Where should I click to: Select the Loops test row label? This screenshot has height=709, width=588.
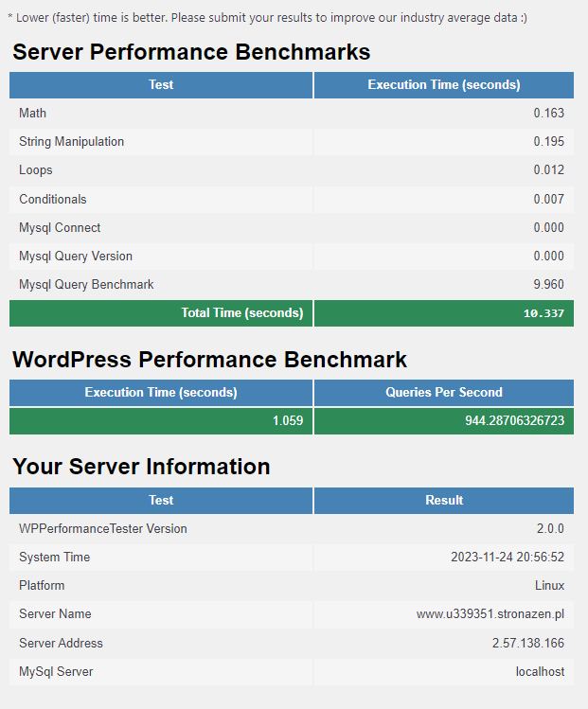click(36, 170)
